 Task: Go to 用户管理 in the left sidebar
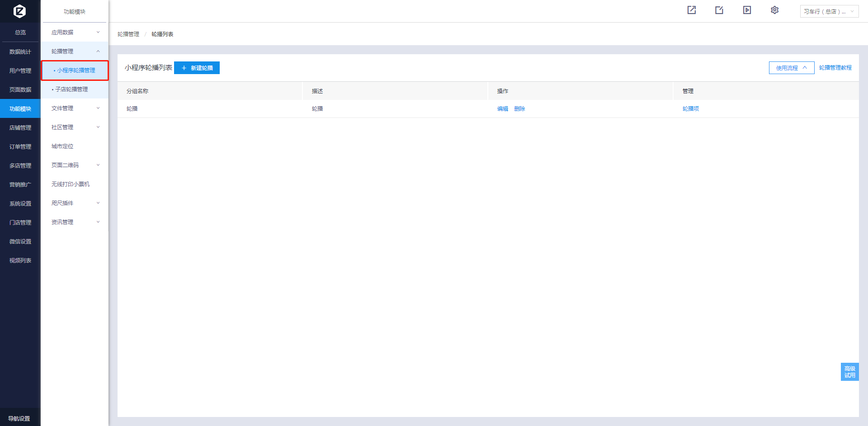click(x=20, y=71)
